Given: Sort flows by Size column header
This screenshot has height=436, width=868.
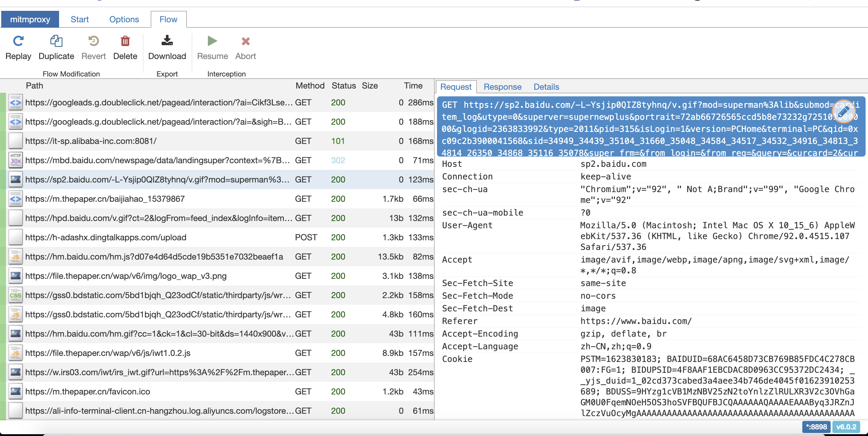Looking at the screenshot, I should [370, 86].
